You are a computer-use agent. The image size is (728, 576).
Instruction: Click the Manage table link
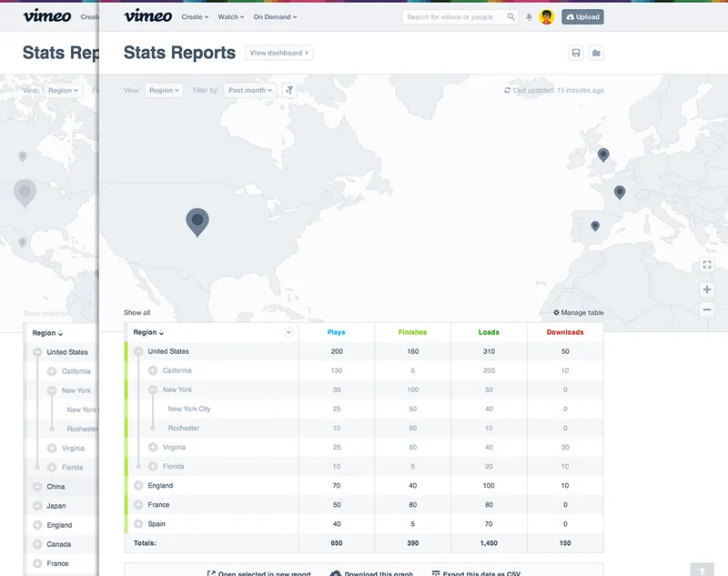579,313
